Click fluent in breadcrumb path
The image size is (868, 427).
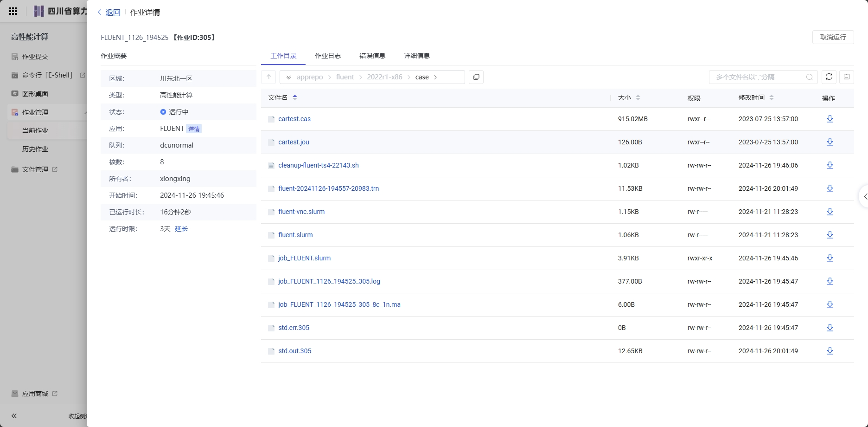[x=345, y=77]
